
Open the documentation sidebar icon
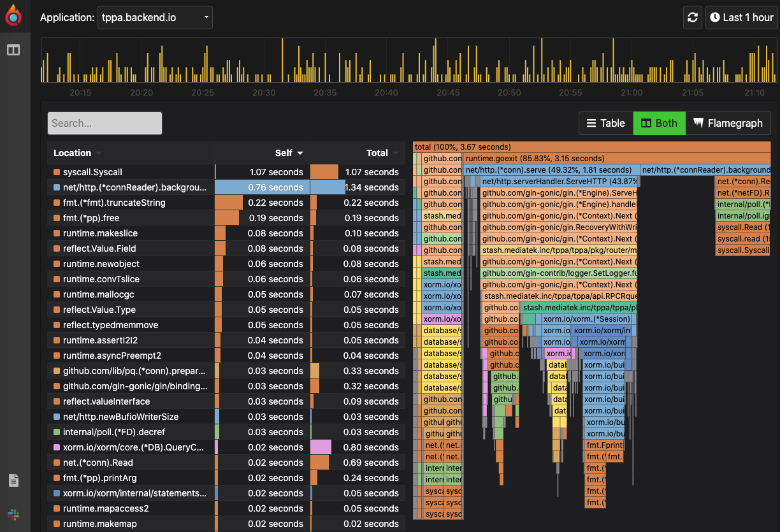13,480
